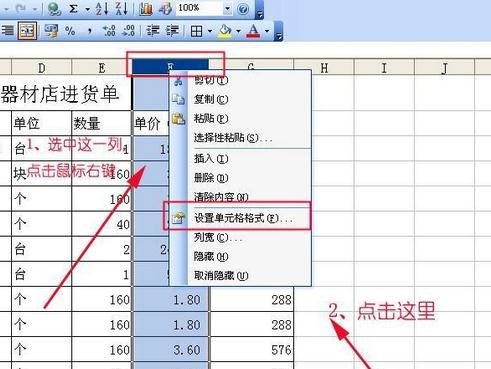Screen dimensions: 491x369
Task: Select the quantity cell containing 40
Action: click(102, 224)
